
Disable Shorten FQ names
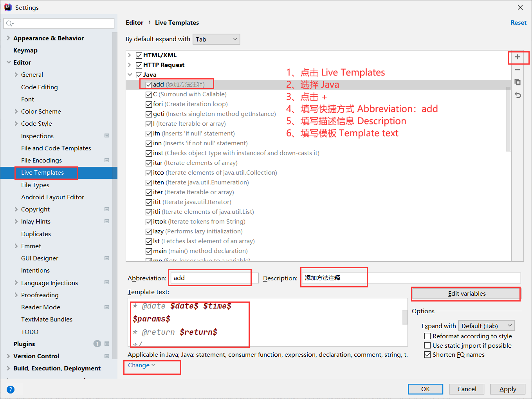coord(427,354)
